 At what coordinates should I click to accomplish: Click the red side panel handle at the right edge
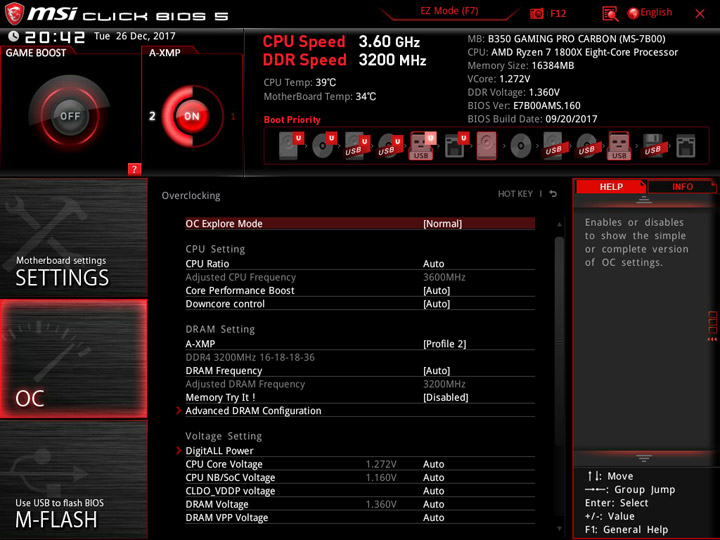click(713, 326)
